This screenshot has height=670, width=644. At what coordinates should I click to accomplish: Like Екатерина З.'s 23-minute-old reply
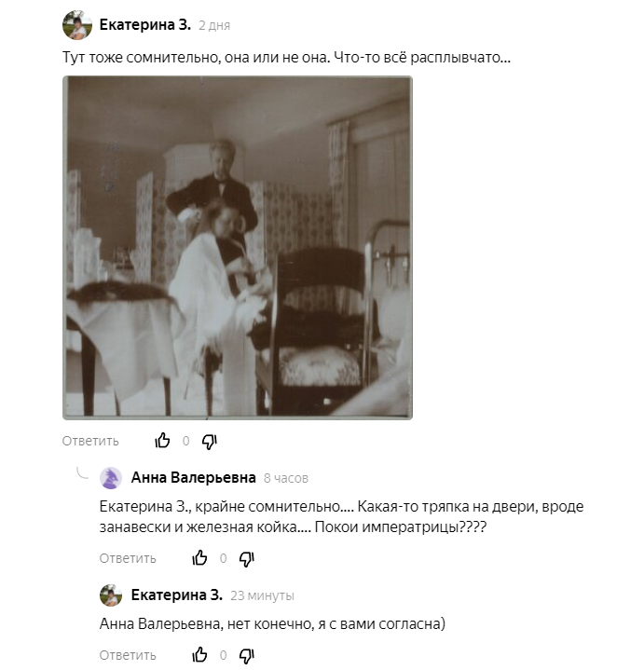point(199,654)
